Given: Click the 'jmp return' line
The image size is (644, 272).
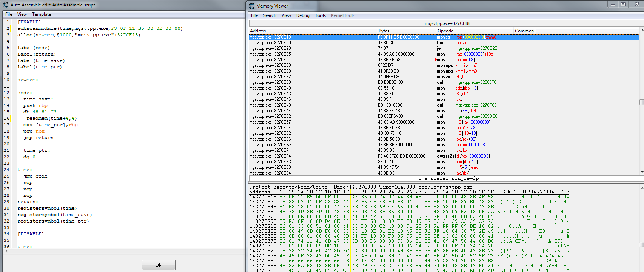Looking at the screenshot, I should coord(39,138).
